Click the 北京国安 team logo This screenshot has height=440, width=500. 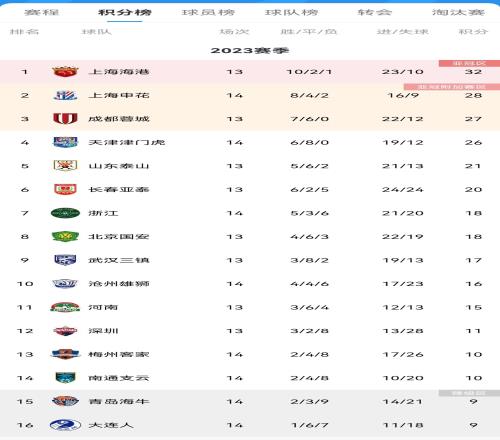[x=65, y=237]
